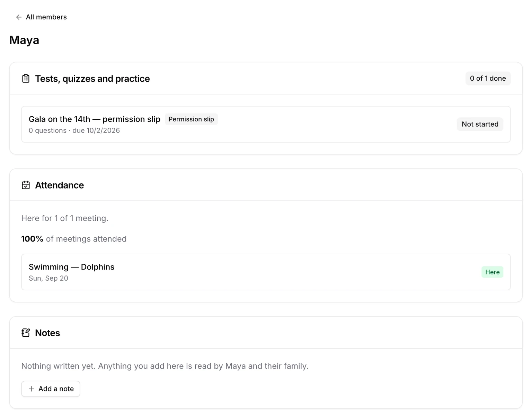
Task: Click the plus icon in Add a note
Action: pos(32,389)
